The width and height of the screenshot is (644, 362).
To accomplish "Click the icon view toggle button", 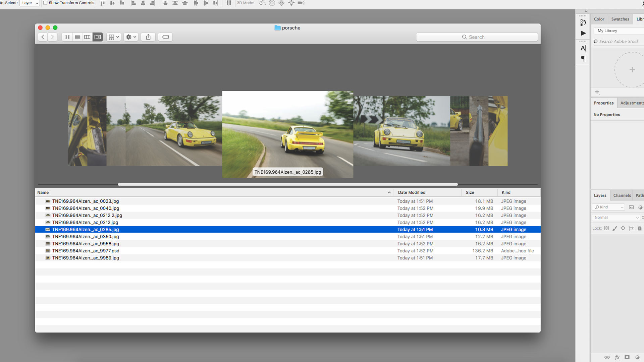I will 67,37.
